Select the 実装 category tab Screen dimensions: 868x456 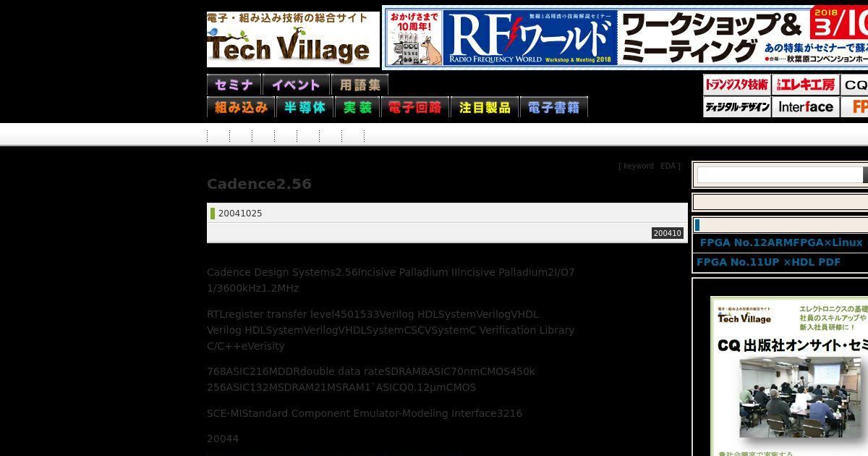pos(357,107)
